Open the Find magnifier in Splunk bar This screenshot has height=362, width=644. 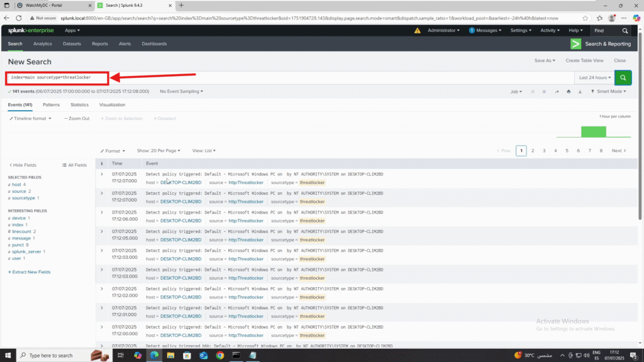click(x=625, y=31)
